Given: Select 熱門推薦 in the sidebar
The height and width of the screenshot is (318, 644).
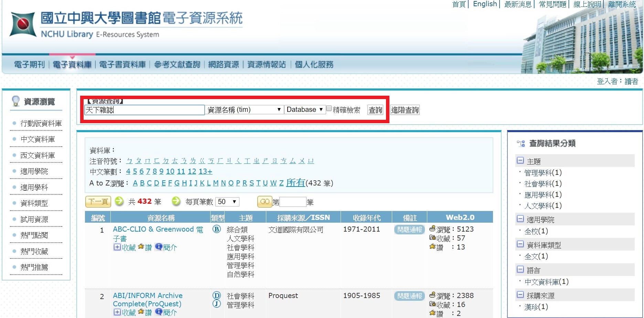Looking at the screenshot, I should tap(34, 267).
